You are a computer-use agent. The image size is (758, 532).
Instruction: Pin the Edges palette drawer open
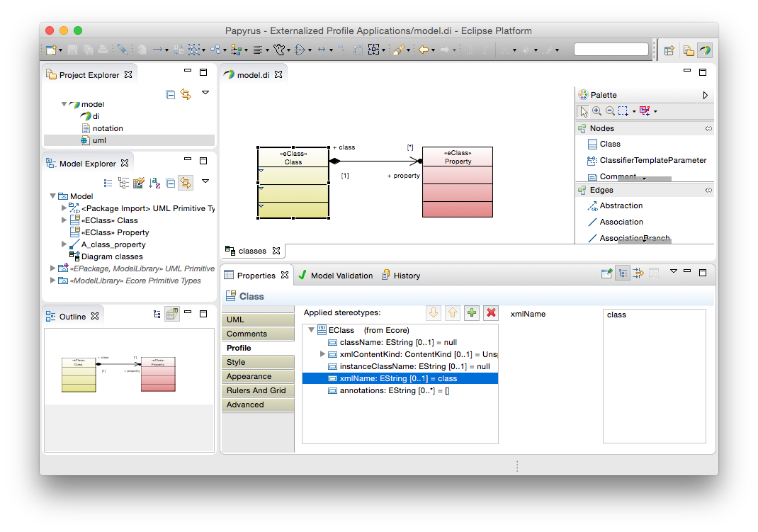(x=708, y=191)
